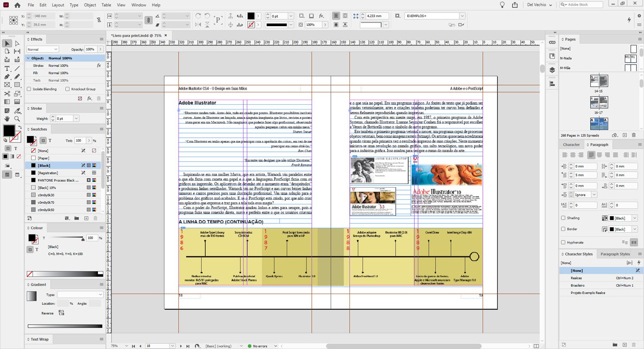Select the Free Transform tool
644x349 pixels.
click(x=17, y=93)
